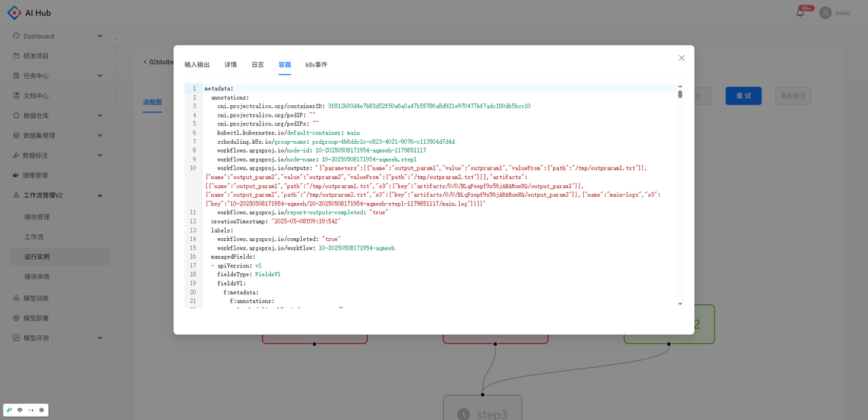Viewport: 868px width, 420px height.
Task: Collapse the sidebar with arrow handle
Action: pos(116,39)
